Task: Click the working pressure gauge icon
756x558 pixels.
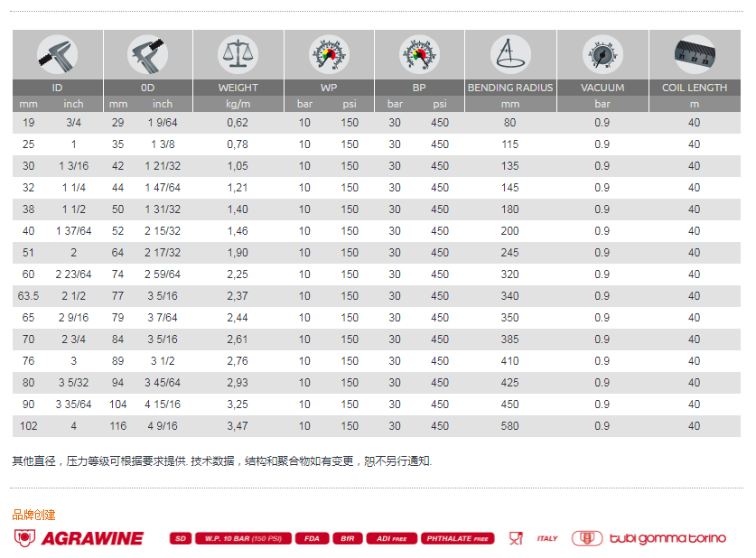Action: 329,54
